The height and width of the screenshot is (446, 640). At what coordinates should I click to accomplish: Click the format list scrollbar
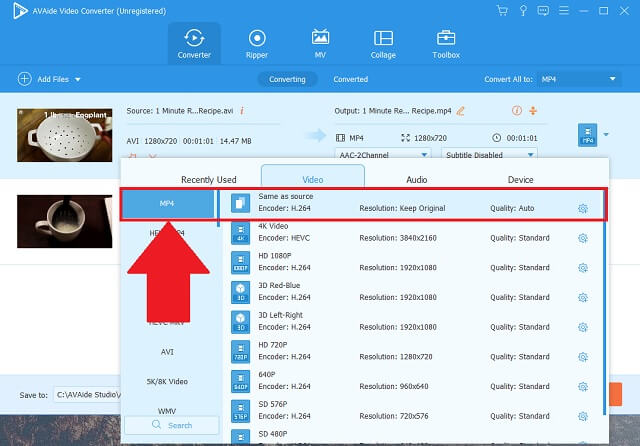[218, 208]
